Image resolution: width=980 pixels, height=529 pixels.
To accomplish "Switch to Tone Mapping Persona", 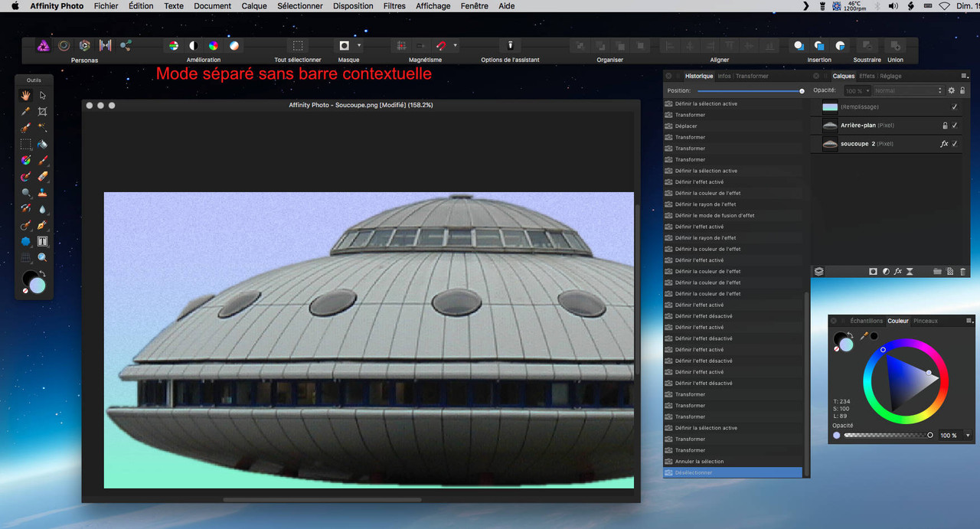I will click(105, 46).
